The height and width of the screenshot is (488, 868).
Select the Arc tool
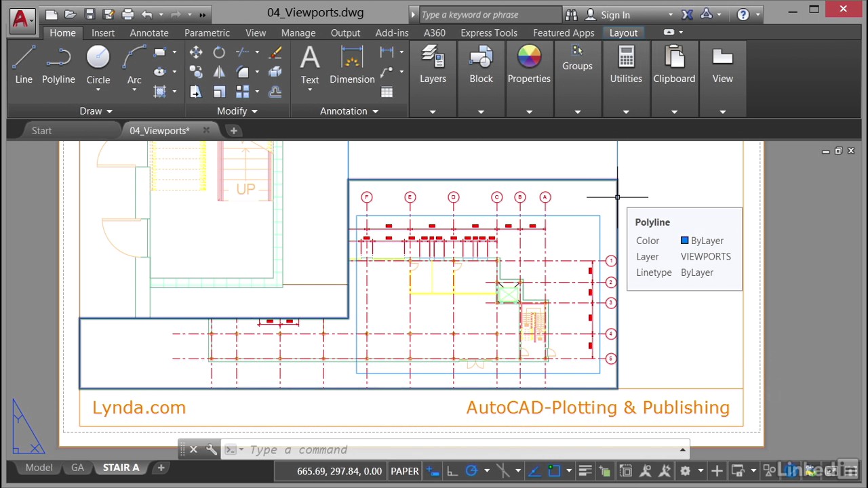tap(134, 66)
